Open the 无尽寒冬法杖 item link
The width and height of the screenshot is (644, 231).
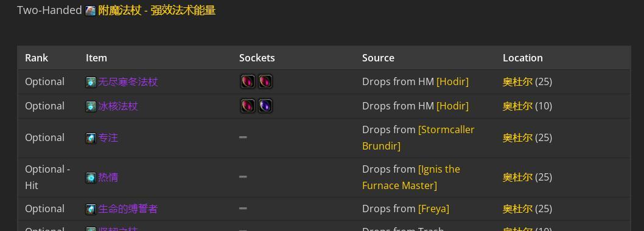click(128, 81)
